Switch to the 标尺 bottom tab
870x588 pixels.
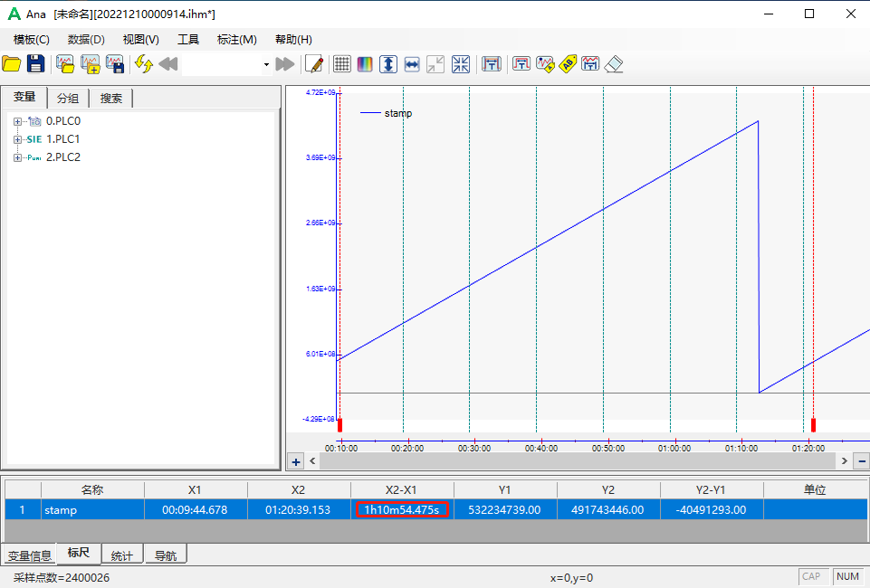(78, 553)
